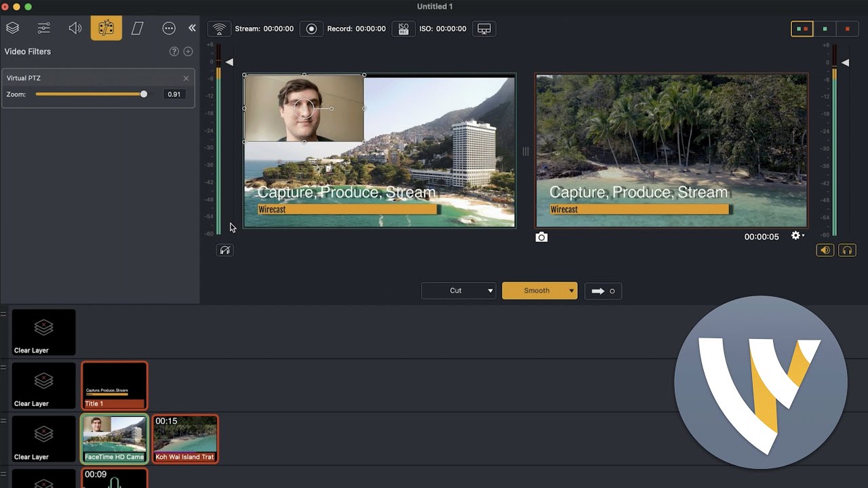868x488 pixels.
Task: Click the live playback time 00:00:05
Action: tap(762, 237)
